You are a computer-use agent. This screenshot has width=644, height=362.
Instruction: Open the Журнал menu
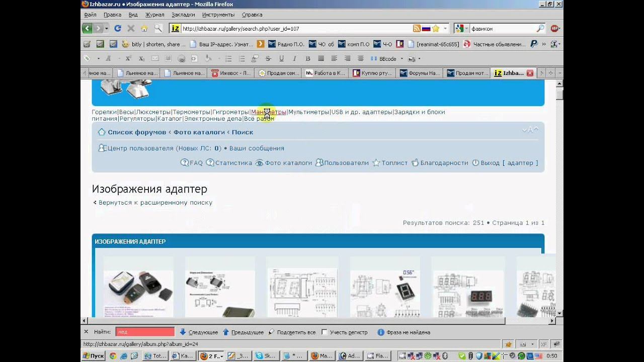[x=154, y=15]
